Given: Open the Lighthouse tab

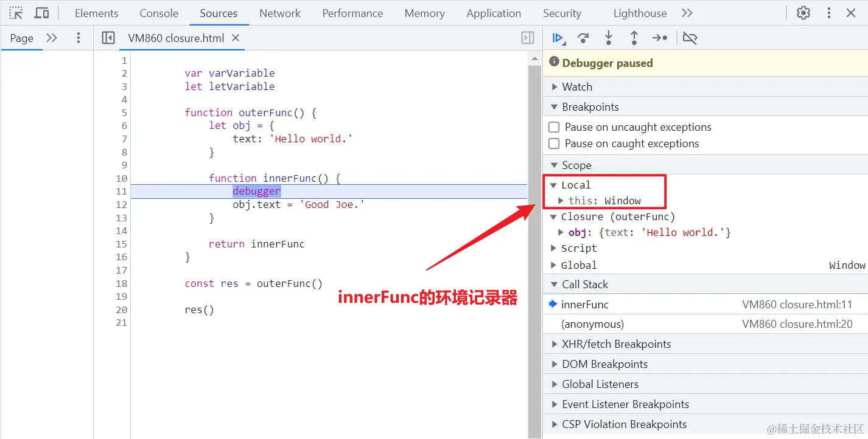Looking at the screenshot, I should click(640, 13).
